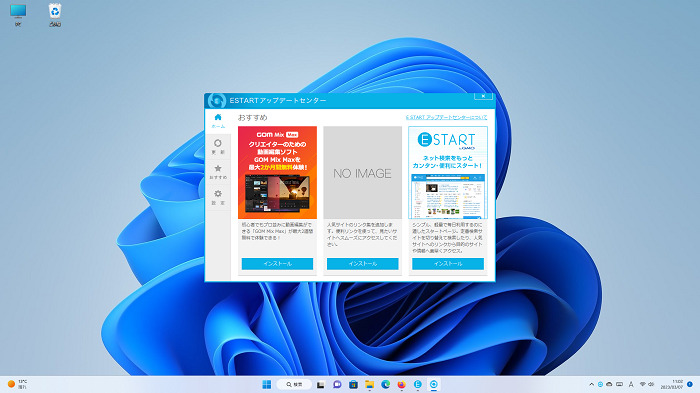The width and height of the screenshot is (700, 393).
Task: Click インストール under the ESTART start page card
Action: click(x=448, y=263)
